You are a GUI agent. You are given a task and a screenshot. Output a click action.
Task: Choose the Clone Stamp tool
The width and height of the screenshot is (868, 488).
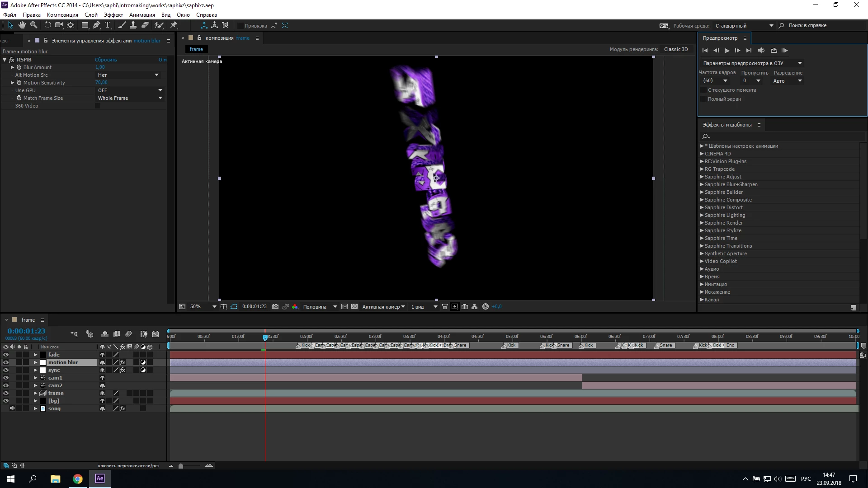tap(133, 25)
